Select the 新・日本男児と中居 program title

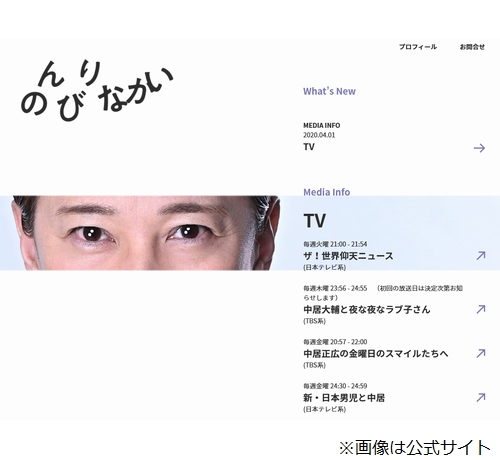(344, 398)
